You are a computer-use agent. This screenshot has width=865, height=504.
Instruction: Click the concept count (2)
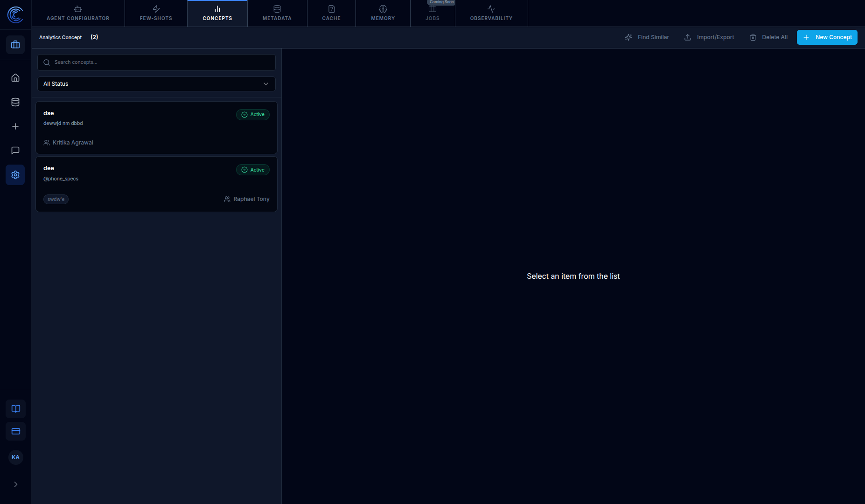coord(94,37)
